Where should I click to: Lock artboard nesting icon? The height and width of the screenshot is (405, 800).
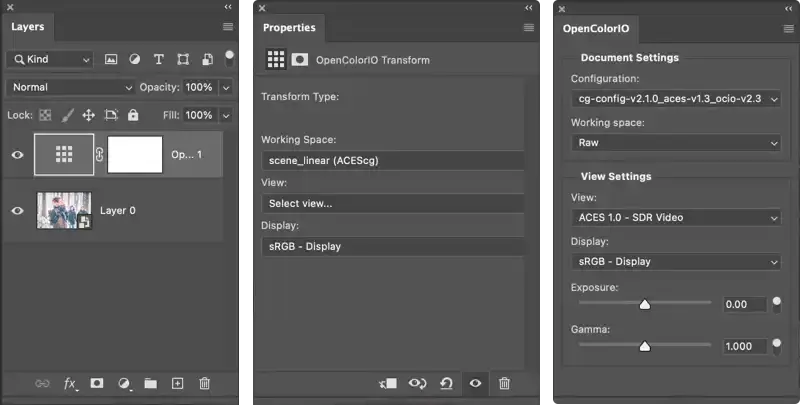click(x=111, y=115)
